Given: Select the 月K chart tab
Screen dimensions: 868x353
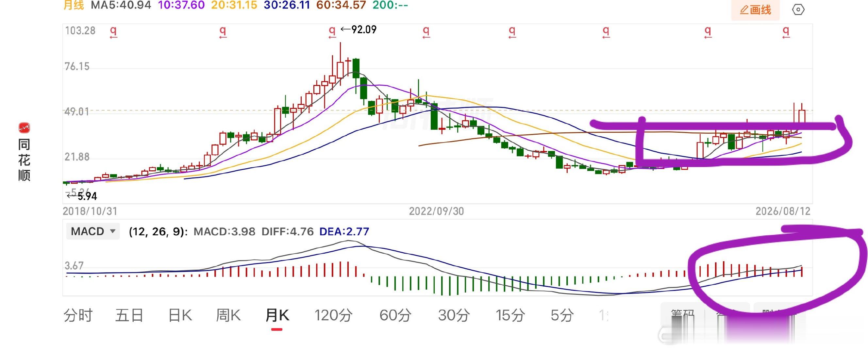Looking at the screenshot, I should coord(277,315).
